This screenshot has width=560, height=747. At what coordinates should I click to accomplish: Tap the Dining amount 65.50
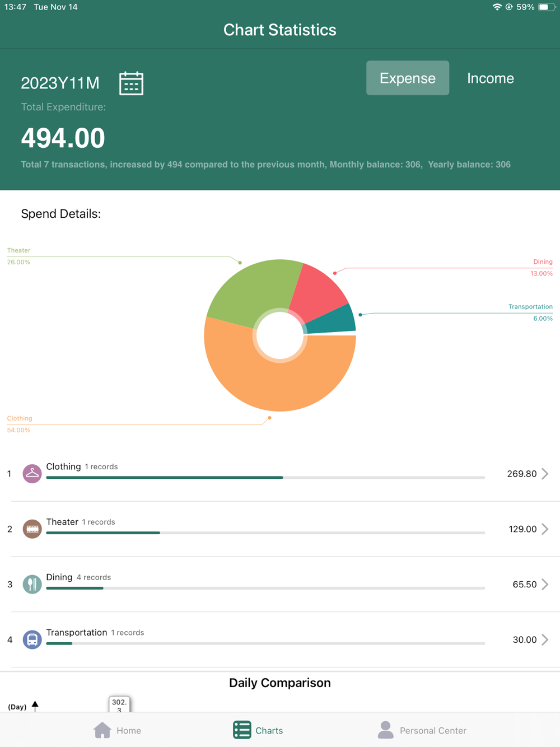[x=525, y=585]
